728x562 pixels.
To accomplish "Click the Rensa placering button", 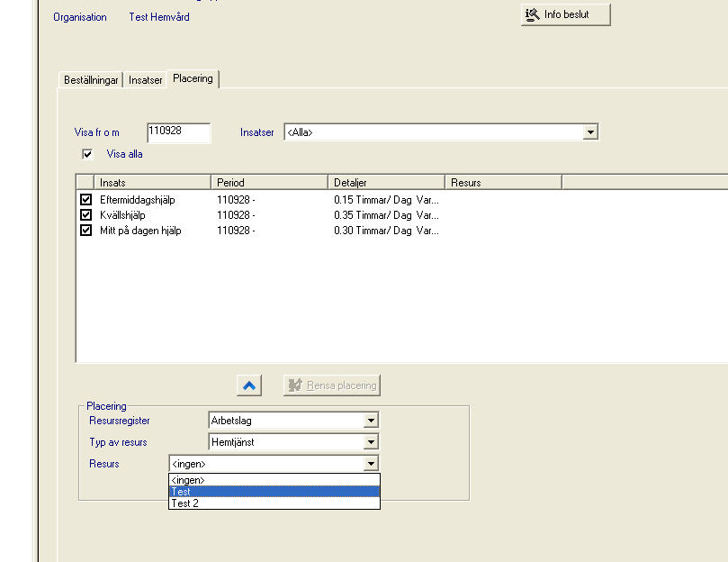I will click(x=332, y=385).
